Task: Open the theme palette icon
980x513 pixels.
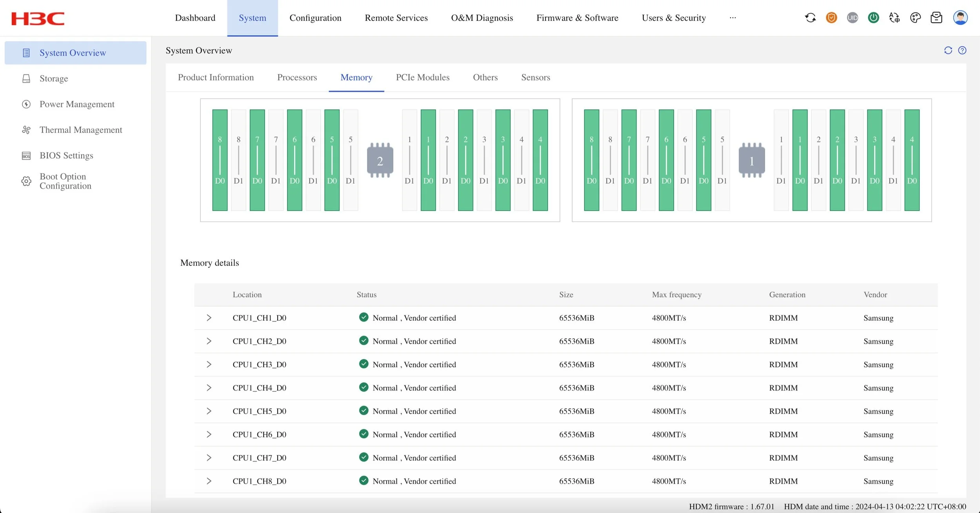Action: 915,18
